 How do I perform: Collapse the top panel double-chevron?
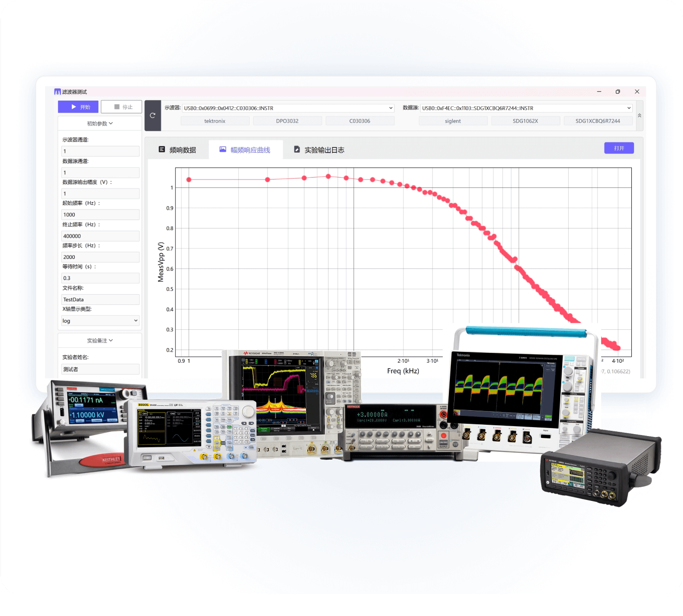[639, 115]
